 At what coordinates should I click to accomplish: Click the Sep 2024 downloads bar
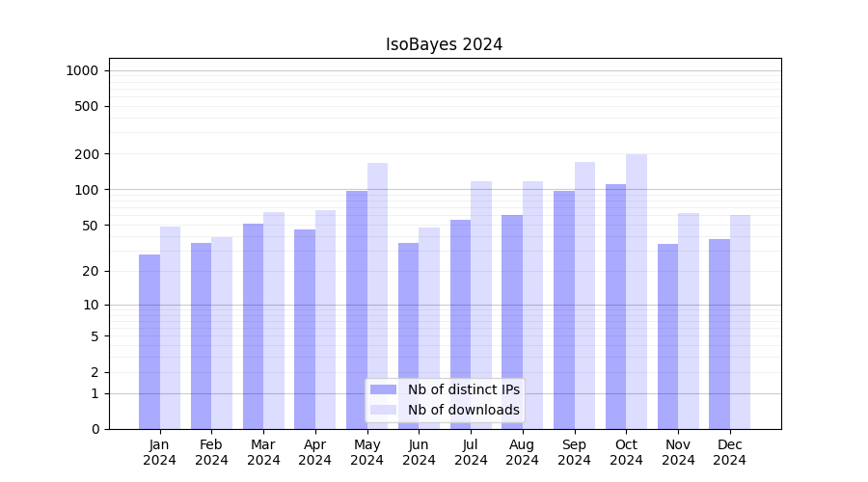pyautogui.click(x=584, y=295)
